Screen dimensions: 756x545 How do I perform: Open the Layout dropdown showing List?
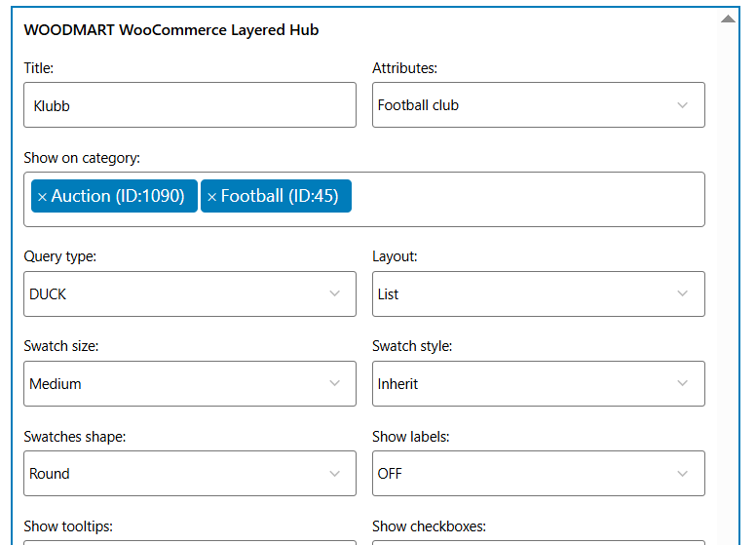pos(539,293)
